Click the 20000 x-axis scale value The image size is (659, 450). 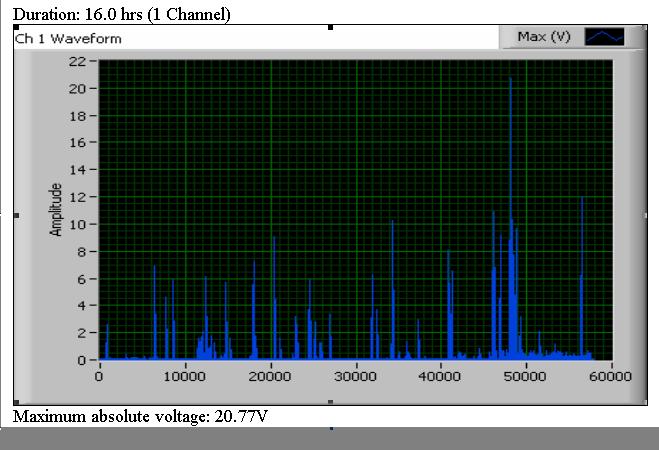pyautogui.click(x=270, y=376)
